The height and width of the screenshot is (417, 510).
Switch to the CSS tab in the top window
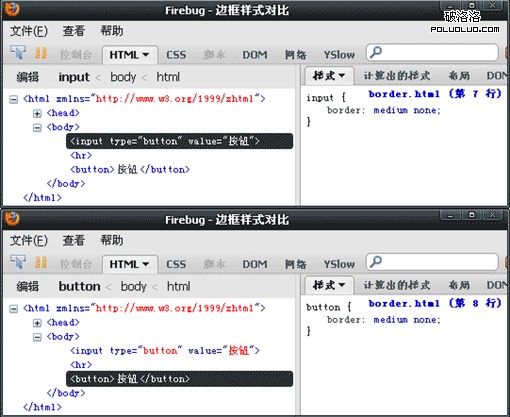(x=176, y=55)
